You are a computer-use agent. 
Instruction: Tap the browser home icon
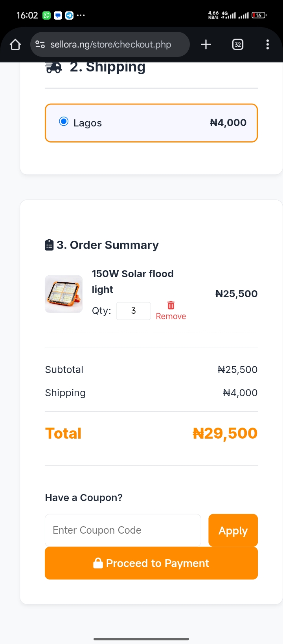click(x=15, y=44)
